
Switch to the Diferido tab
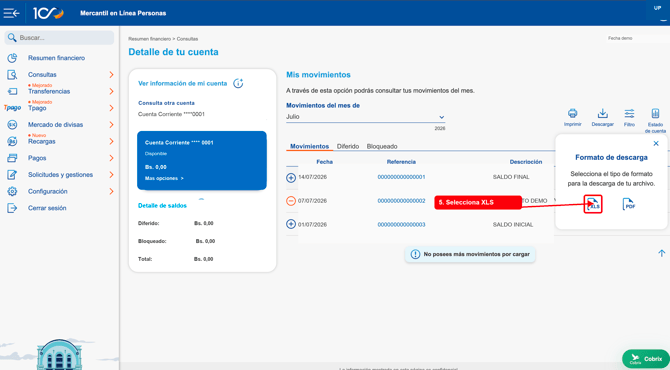coord(348,146)
